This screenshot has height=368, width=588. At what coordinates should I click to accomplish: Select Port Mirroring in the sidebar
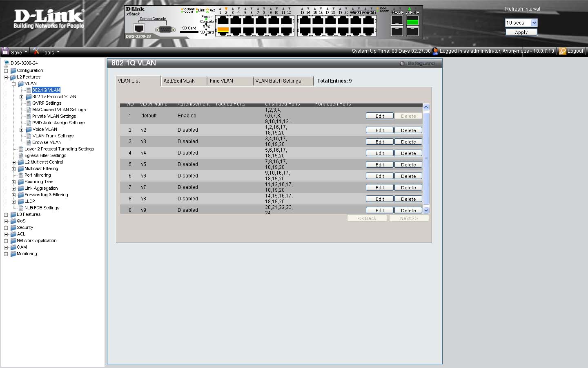tap(38, 175)
